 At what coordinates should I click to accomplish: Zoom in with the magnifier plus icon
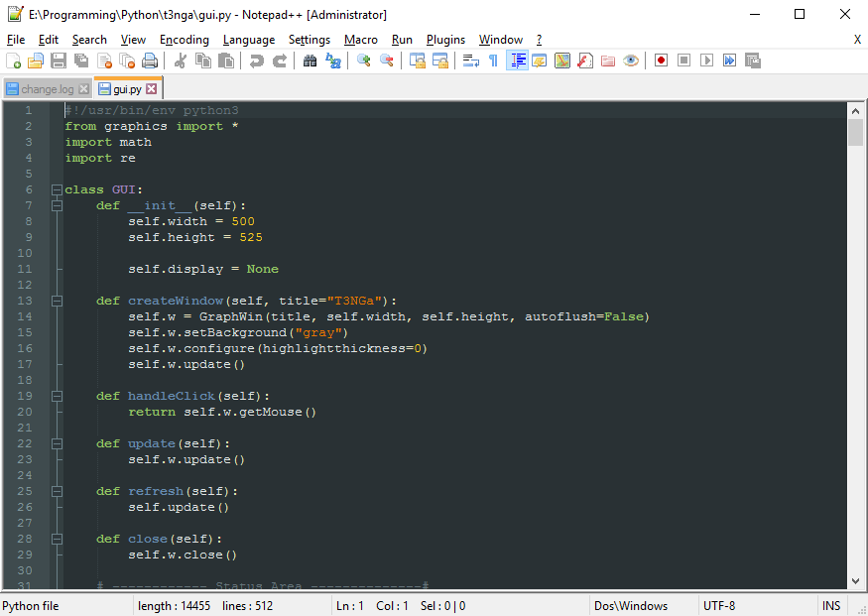pyautogui.click(x=364, y=61)
